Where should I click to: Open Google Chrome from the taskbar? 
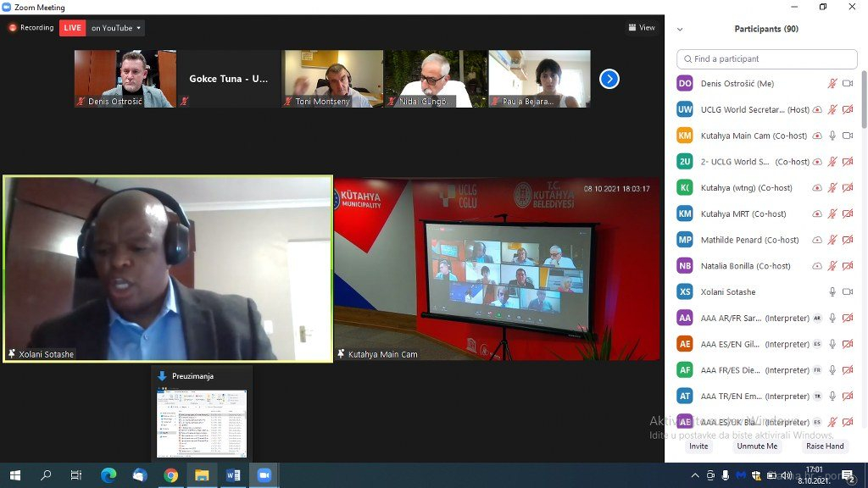(170, 475)
